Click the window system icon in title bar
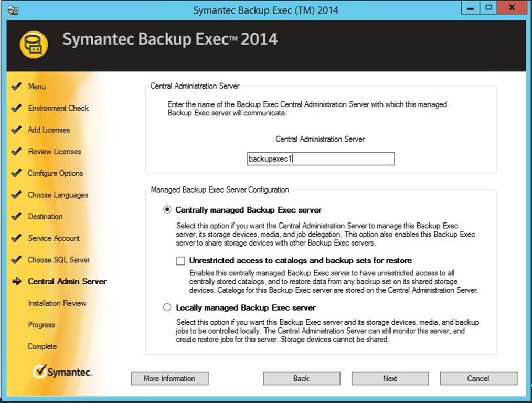 [13, 10]
